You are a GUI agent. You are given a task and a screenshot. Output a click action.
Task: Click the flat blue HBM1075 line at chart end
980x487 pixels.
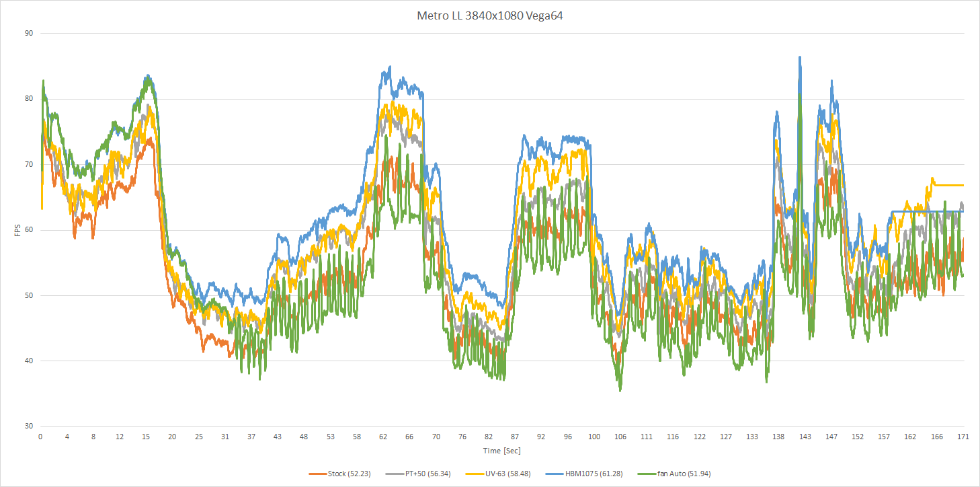click(x=928, y=212)
